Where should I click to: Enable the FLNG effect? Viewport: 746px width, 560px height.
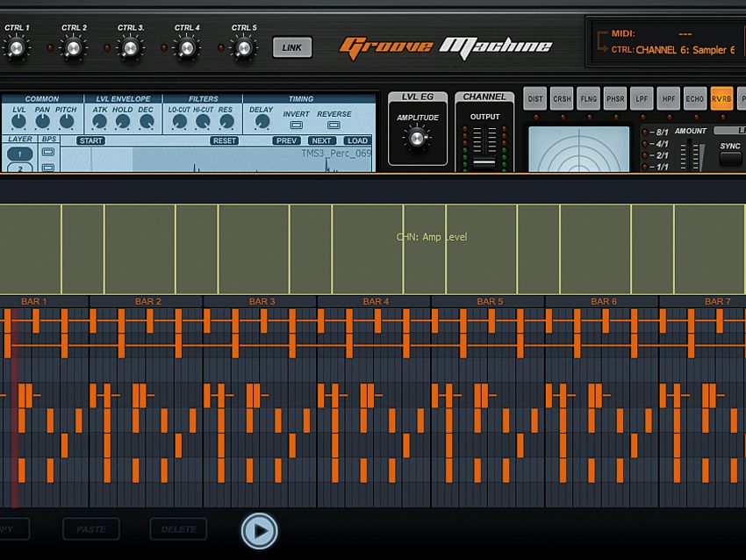point(588,99)
